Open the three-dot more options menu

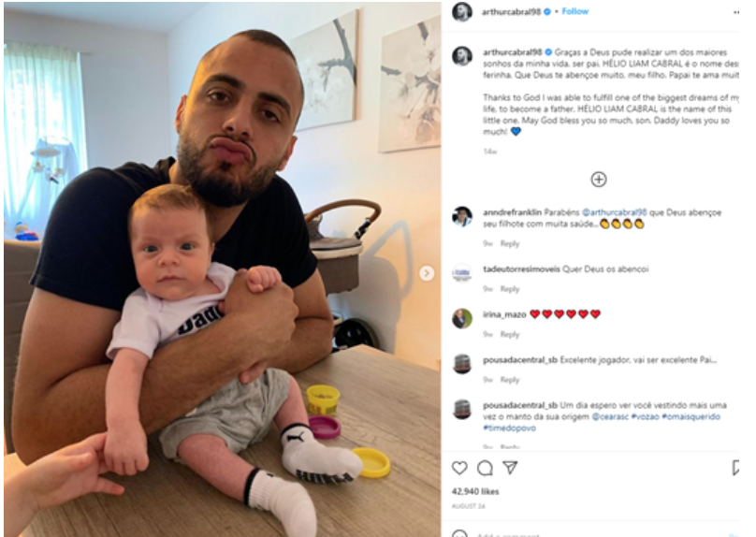click(x=735, y=12)
